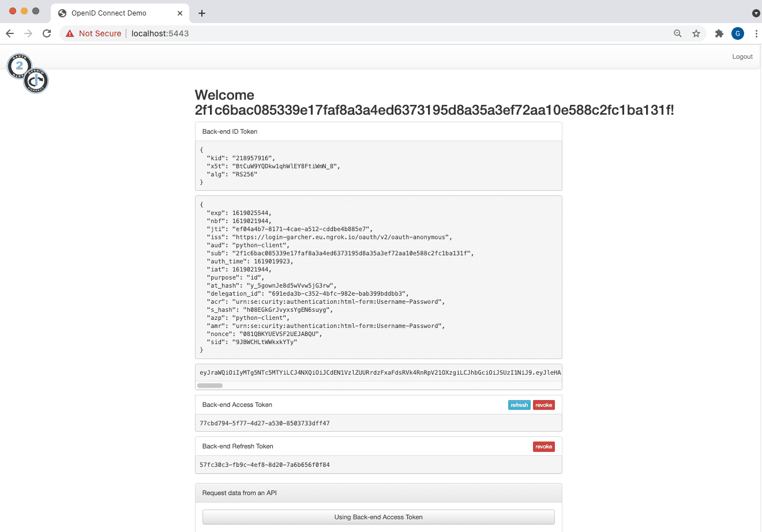Viewport: 762px width, 532px height.
Task: Open a new tab with the plus button
Action: point(201,13)
